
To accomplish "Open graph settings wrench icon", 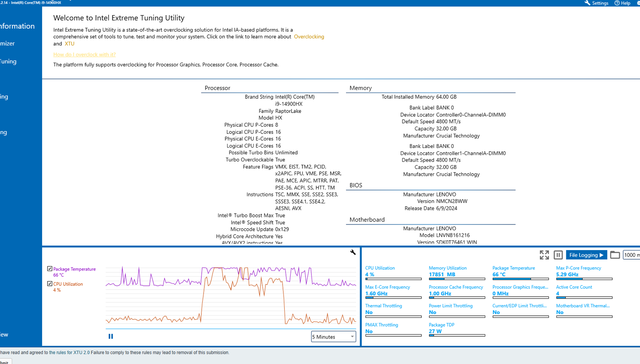I will point(353,252).
